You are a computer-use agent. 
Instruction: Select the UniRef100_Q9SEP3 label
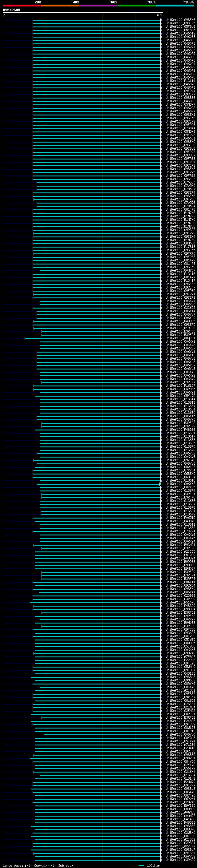(x=180, y=179)
